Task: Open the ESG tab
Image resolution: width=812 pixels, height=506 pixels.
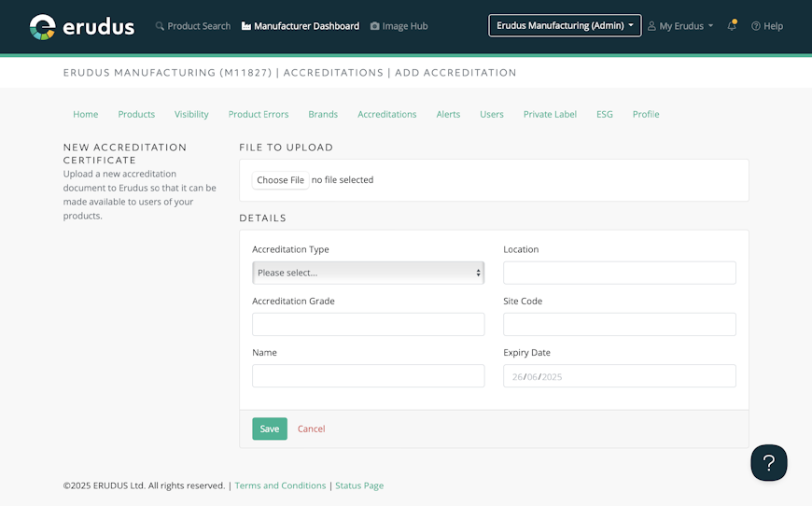Action: 605,114
